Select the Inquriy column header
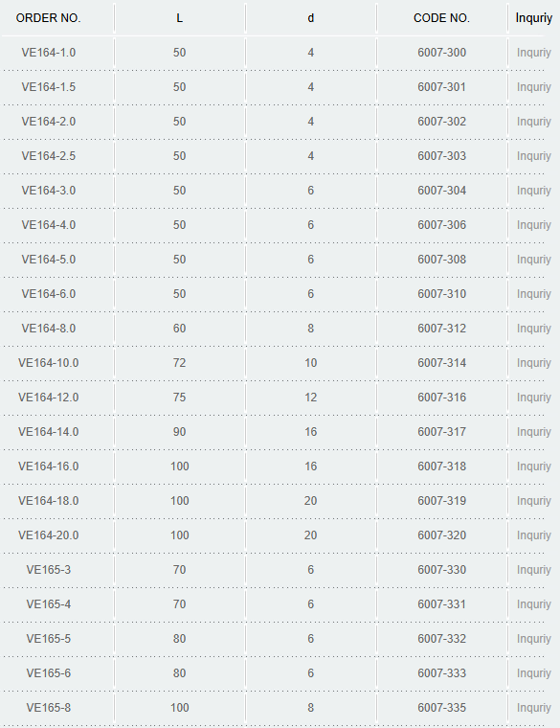This screenshot has height=728, width=560. click(x=533, y=18)
